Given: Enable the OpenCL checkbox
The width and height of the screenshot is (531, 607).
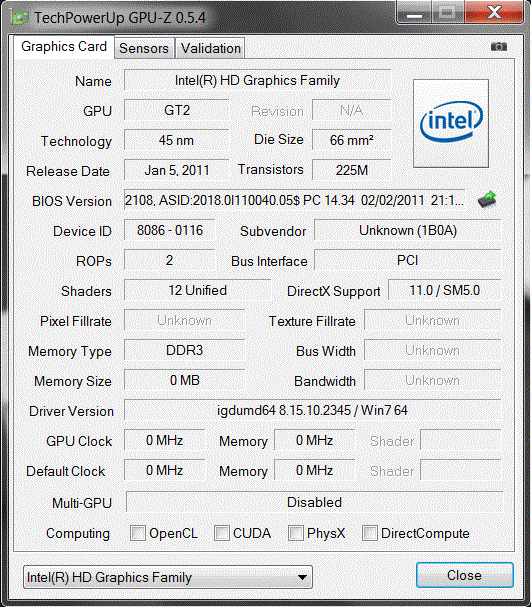Looking at the screenshot, I should pyautogui.click(x=138, y=533).
